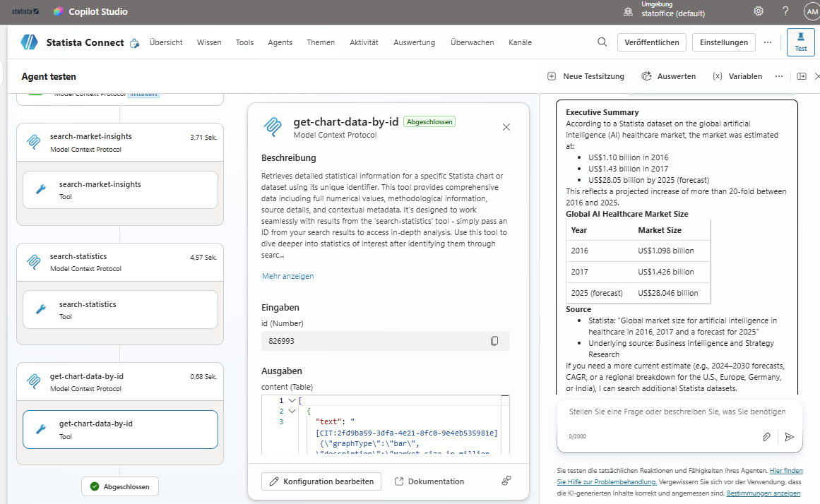This screenshot has width=820, height=504.
Task: Click the panel layout icon near Variablen
Action: 801,76
